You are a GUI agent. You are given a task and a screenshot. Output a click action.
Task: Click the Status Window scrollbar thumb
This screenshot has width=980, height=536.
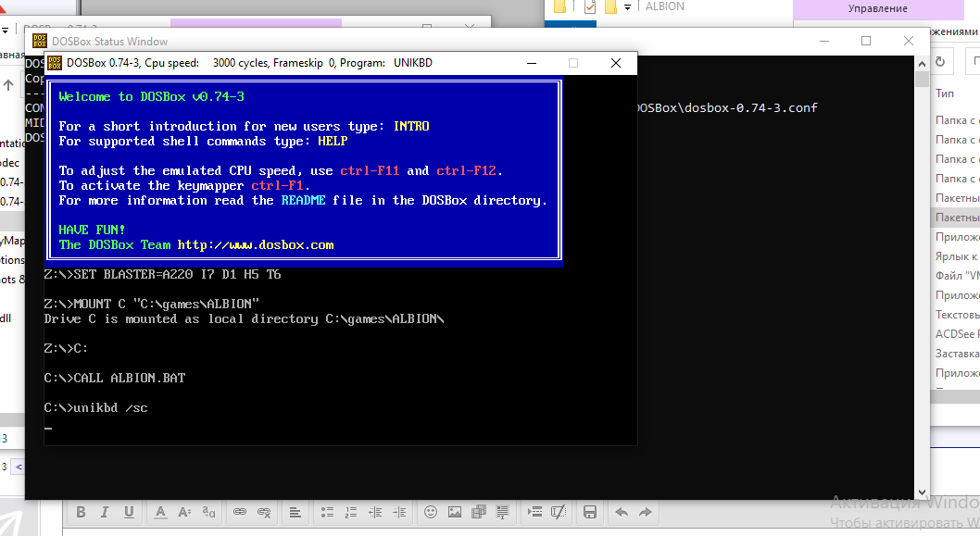(x=922, y=79)
